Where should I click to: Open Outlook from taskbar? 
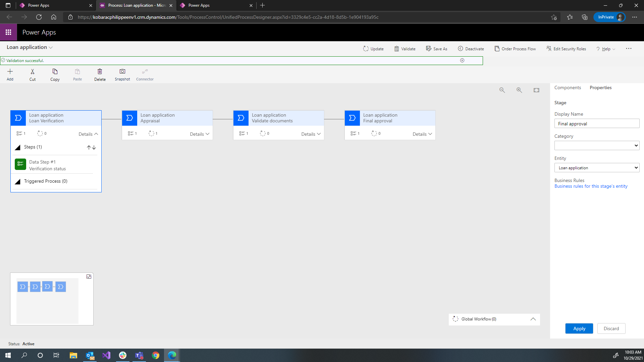click(x=90, y=355)
